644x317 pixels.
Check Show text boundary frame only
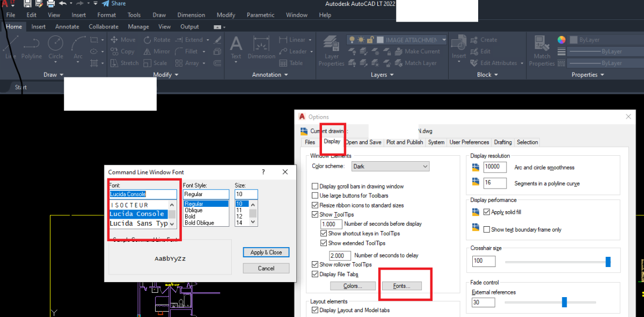click(x=487, y=229)
